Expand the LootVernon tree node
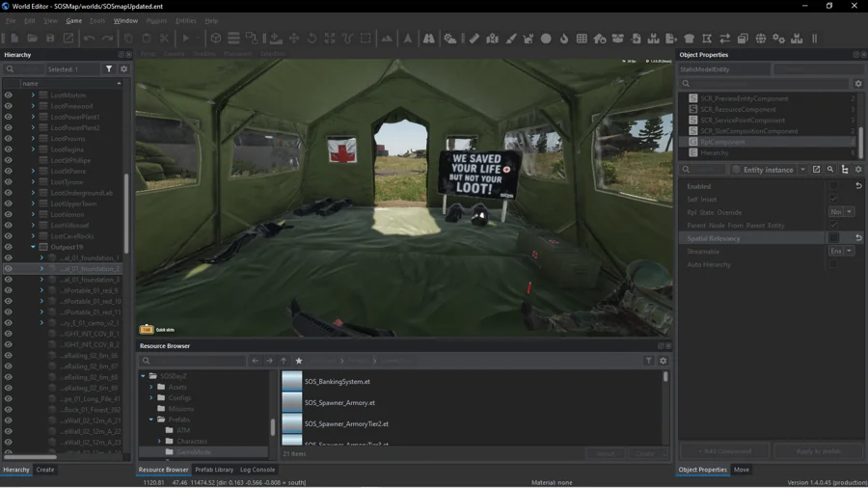Screen dimensions: 868x488 [33, 215]
